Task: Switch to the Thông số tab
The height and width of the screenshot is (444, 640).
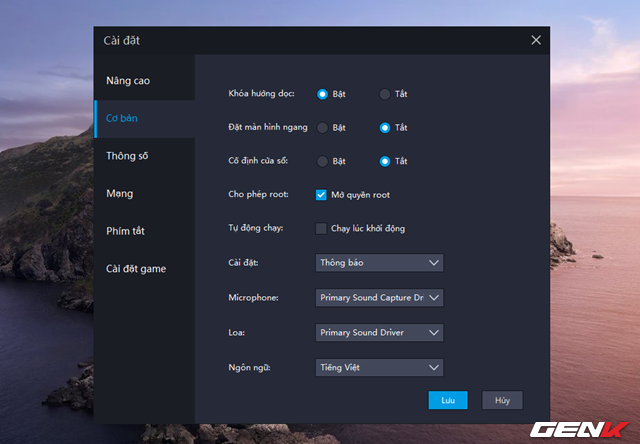Action: pyautogui.click(x=144, y=156)
